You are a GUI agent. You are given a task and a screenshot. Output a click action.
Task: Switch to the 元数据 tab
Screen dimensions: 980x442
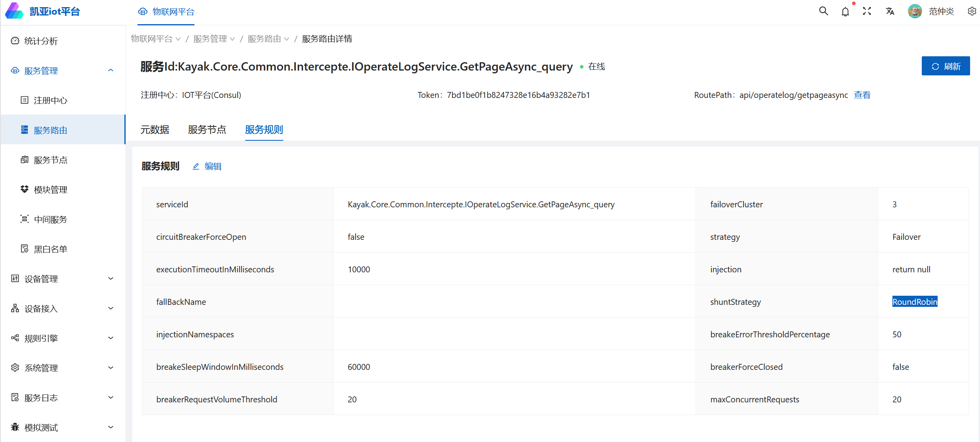point(154,130)
